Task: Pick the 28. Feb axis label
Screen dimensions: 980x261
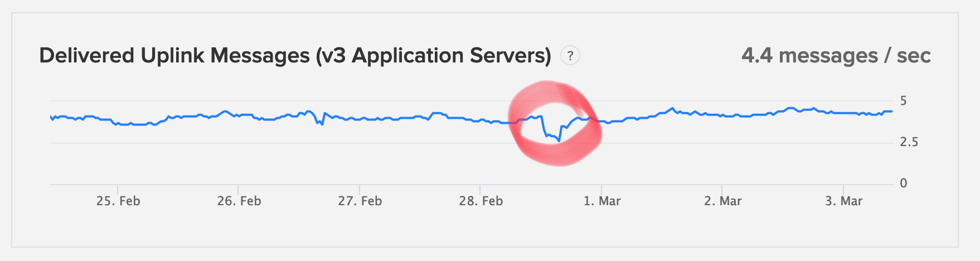Action: tap(481, 201)
